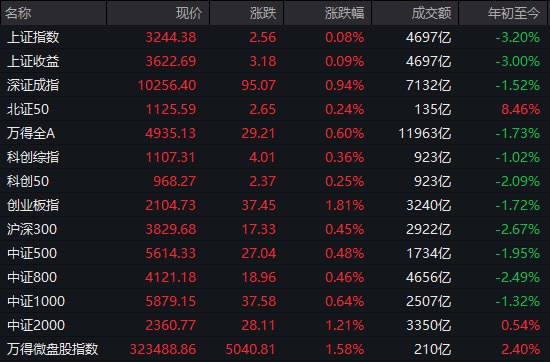Open the 科创综指 index
Screen dimensions: 550x362
[x=275, y=157]
